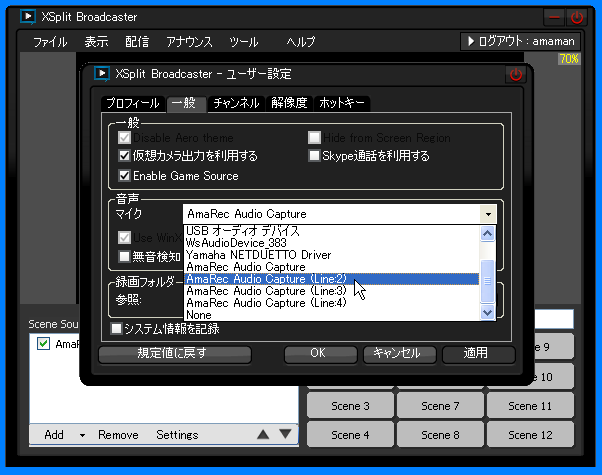Screen dimensions: 602x475
Task: Toggle Hide from Screen Region checkbox
Action: tap(314, 137)
